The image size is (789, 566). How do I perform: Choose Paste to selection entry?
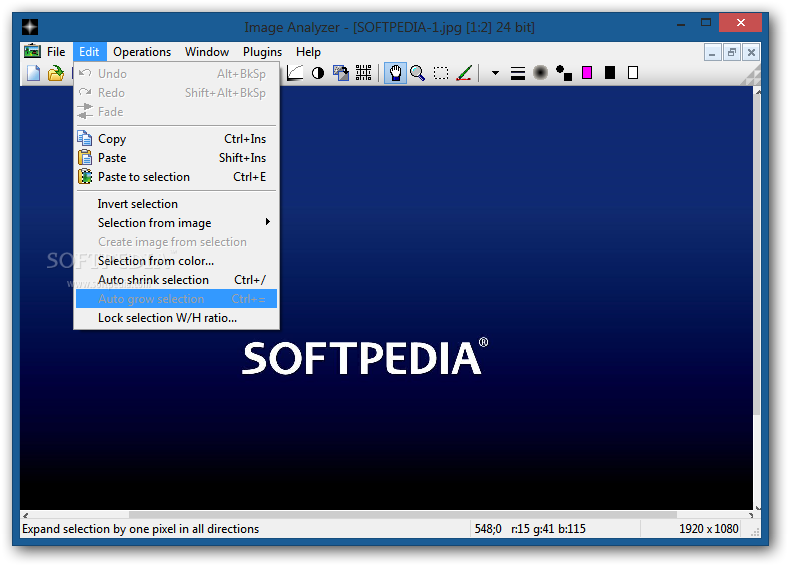176,177
